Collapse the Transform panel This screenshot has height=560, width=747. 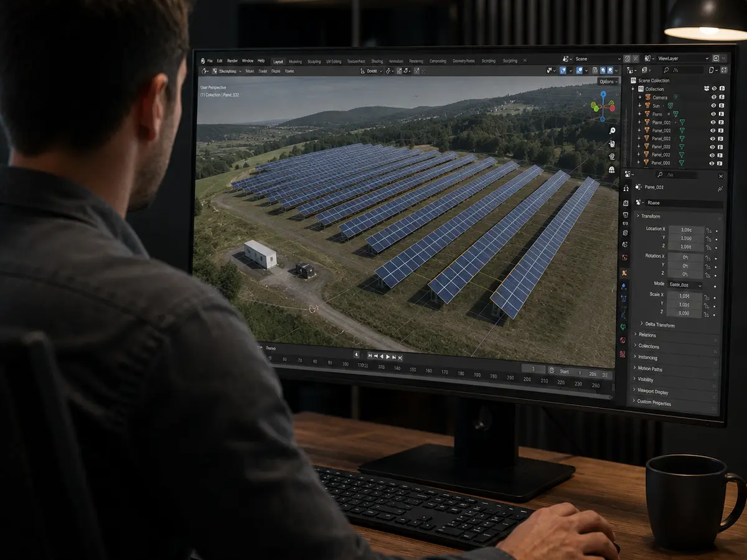649,217
